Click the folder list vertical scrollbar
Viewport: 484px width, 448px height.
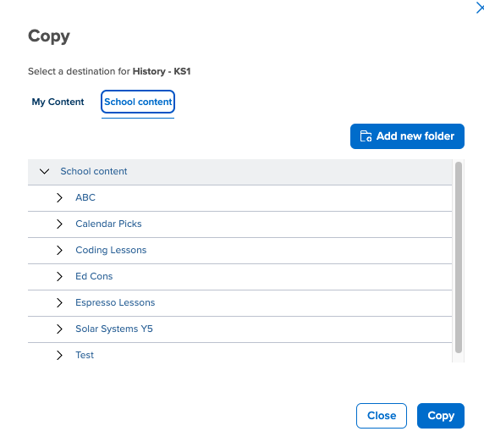[459, 257]
